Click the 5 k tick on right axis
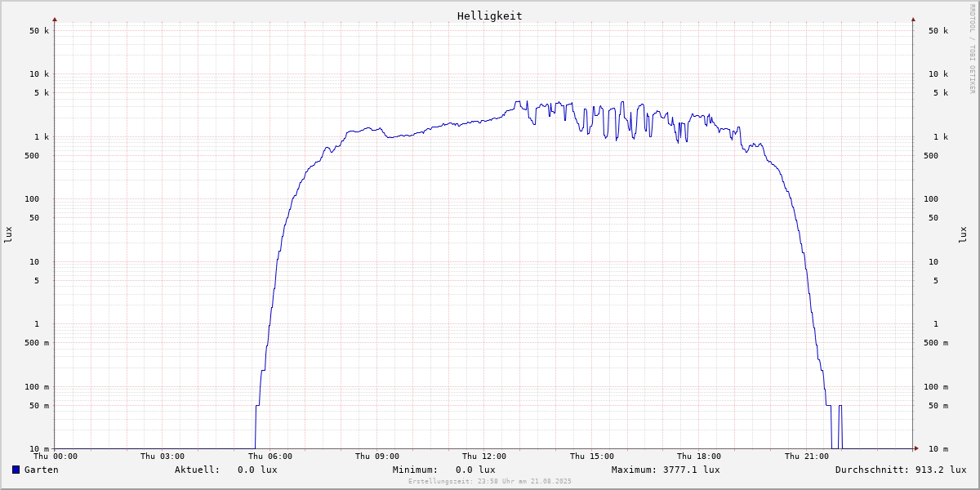The image size is (980, 490). click(x=941, y=93)
